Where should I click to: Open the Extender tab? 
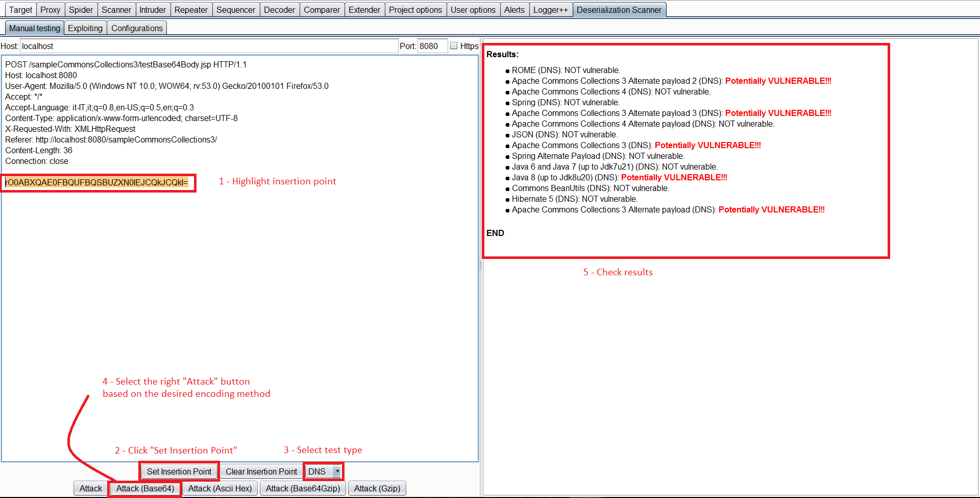tap(364, 9)
